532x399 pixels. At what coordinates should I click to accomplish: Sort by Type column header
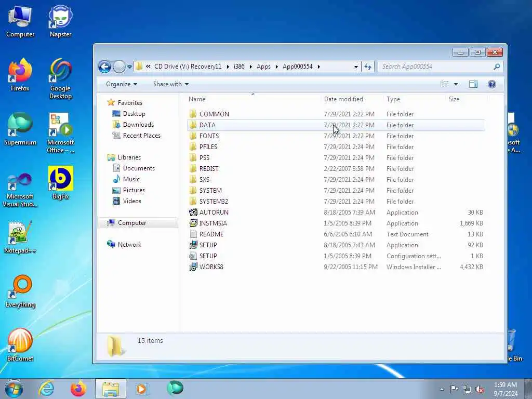(x=414, y=99)
